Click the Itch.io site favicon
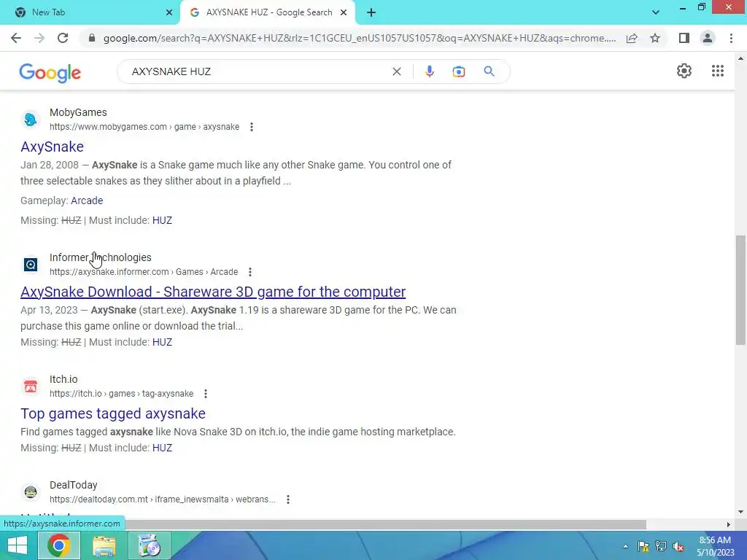Screen dimensions: 747x560 point(31,386)
